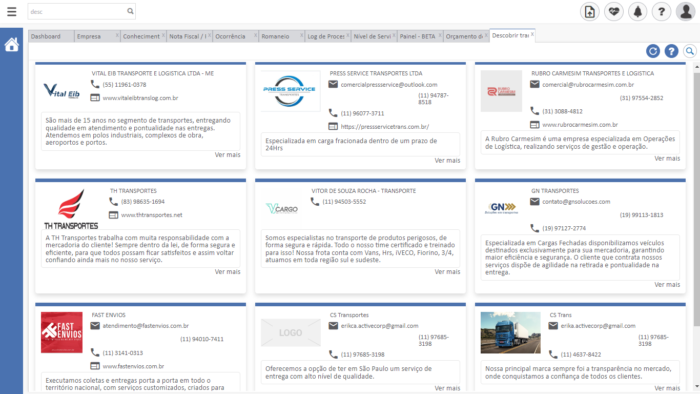Open the document upload icon in header
The image size is (700, 394).
[x=590, y=12]
